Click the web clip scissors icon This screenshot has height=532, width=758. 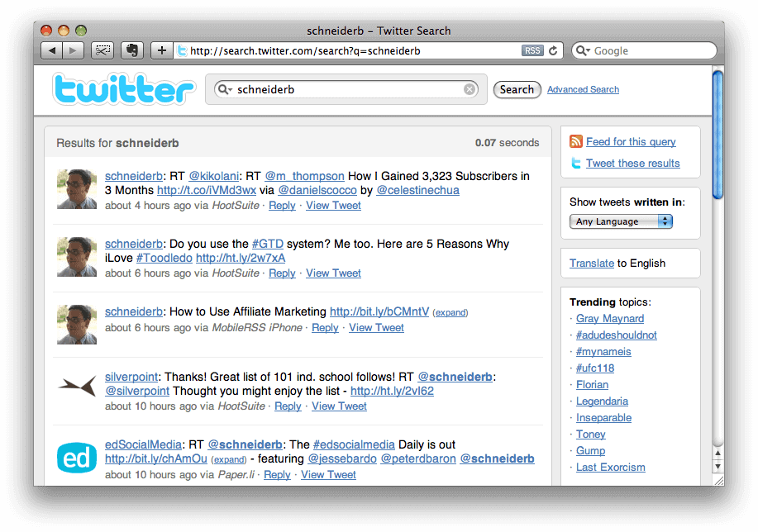[102, 50]
